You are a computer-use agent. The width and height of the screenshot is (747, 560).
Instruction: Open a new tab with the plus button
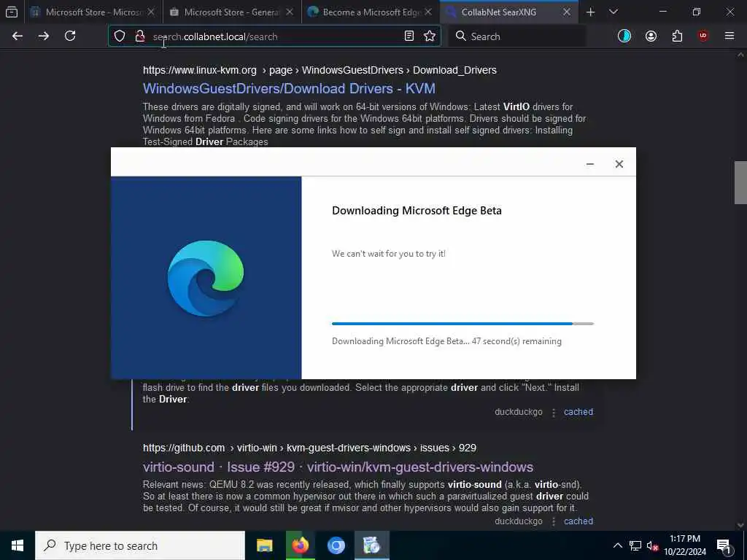(590, 12)
